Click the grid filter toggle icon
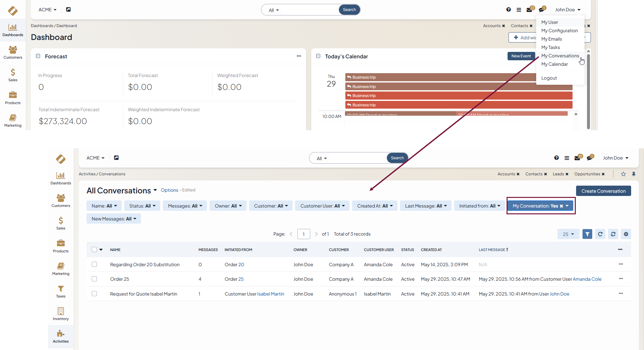 pos(587,234)
